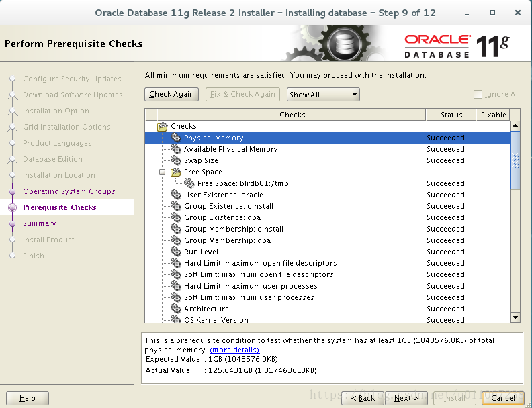Screen dimensions: 532x408
Task: Click the Product Languages step
Action: [57, 143]
